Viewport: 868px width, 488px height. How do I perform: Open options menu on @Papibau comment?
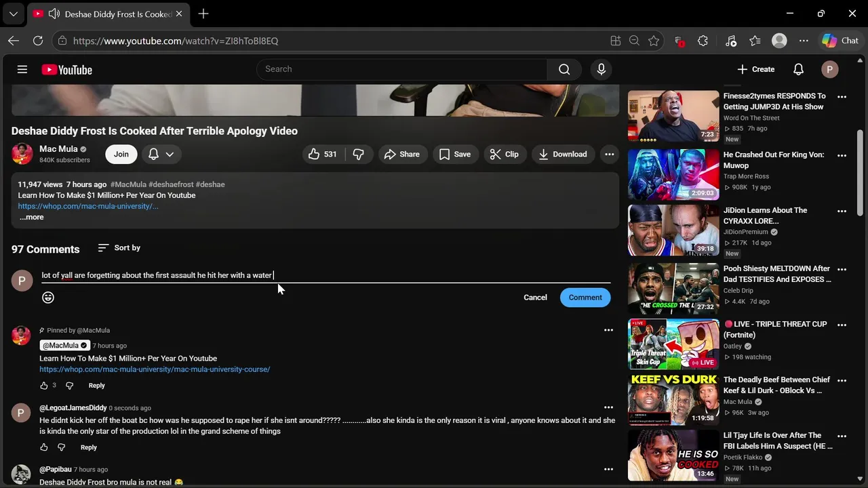tap(608, 469)
